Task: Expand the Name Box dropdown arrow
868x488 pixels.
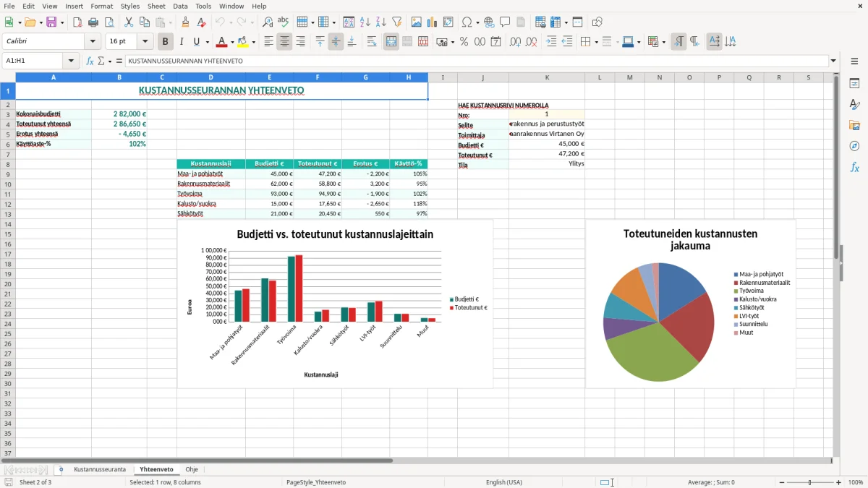Action: tap(71, 61)
